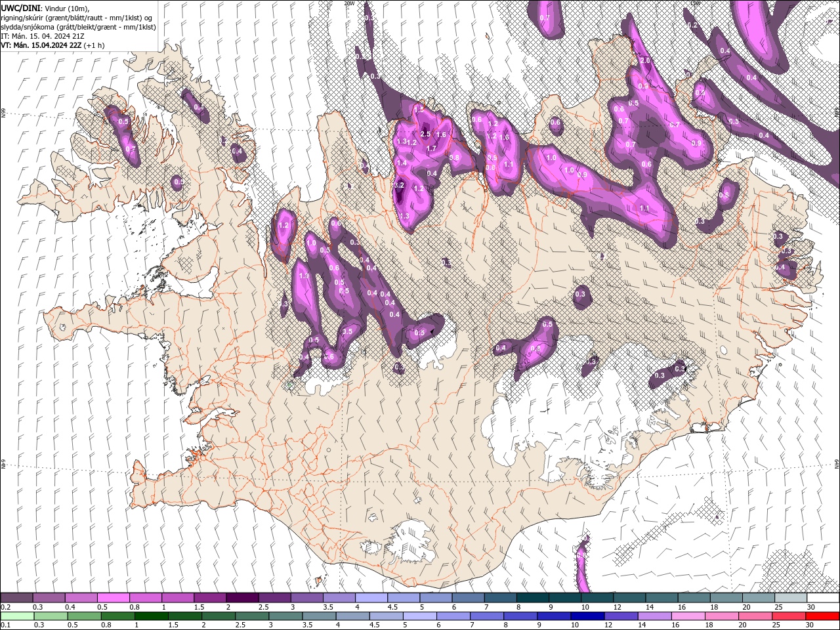Pick the dark mauve 0.2 snow-scale swatch
The width and height of the screenshot is (840, 630).
tap(16, 598)
